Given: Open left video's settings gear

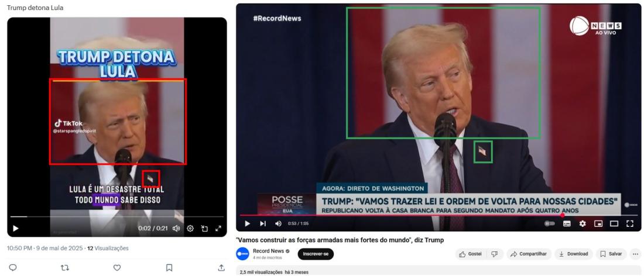Looking at the screenshot, I should pyautogui.click(x=190, y=229).
